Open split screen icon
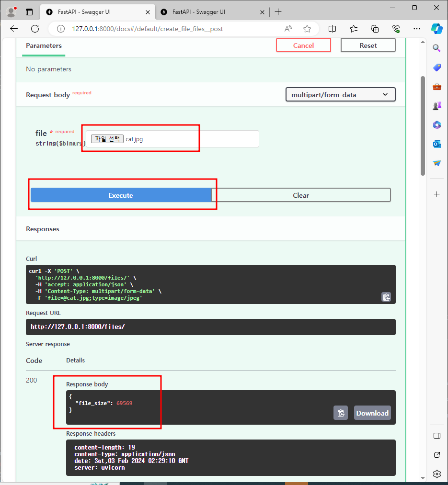The image size is (448, 485). (332, 29)
